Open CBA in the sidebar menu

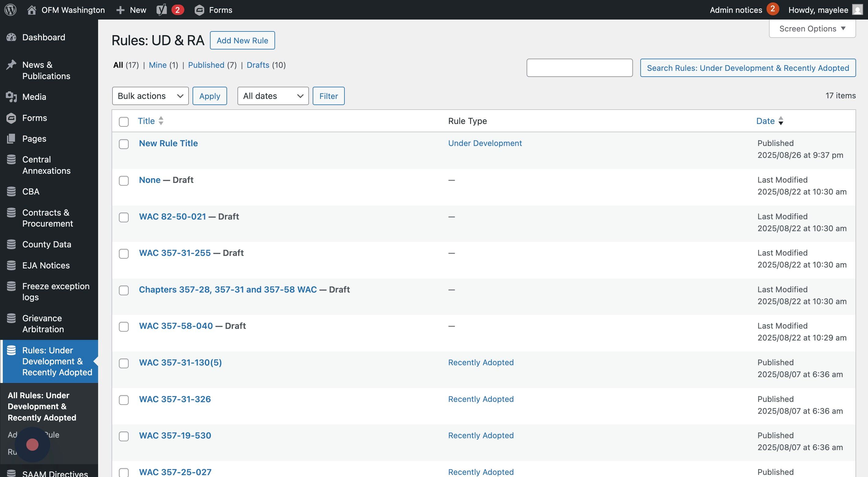tap(31, 191)
